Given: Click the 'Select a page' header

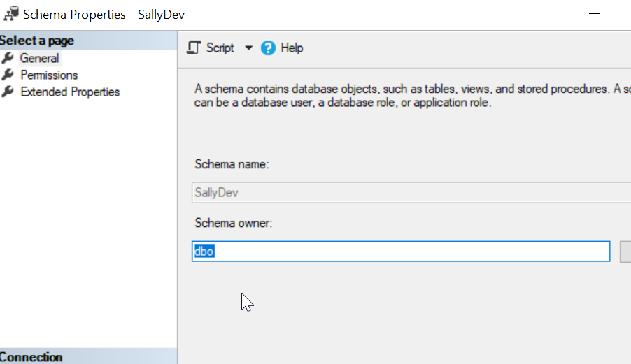Looking at the screenshot, I should click(37, 41).
